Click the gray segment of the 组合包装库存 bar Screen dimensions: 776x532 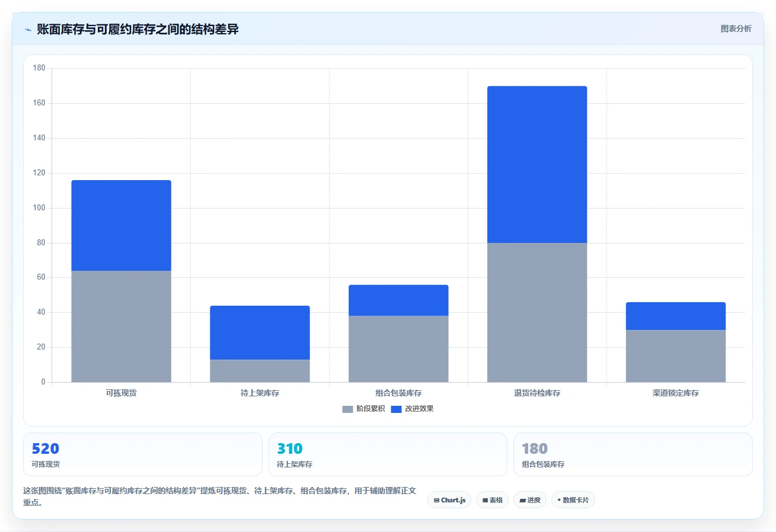click(398, 349)
